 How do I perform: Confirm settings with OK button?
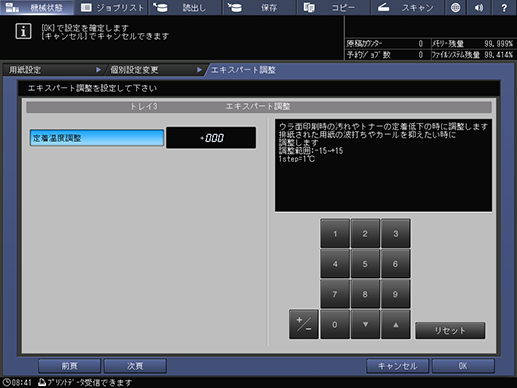463,366
